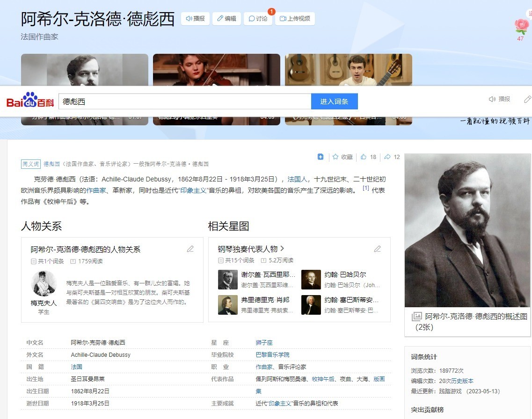Click the Baidu 百科 logo

tap(30, 100)
